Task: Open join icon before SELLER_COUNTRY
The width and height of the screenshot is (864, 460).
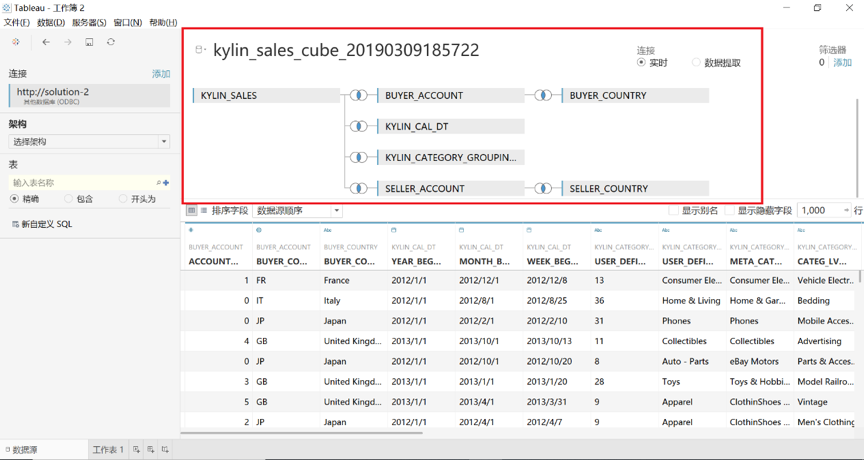Action: 543,188
